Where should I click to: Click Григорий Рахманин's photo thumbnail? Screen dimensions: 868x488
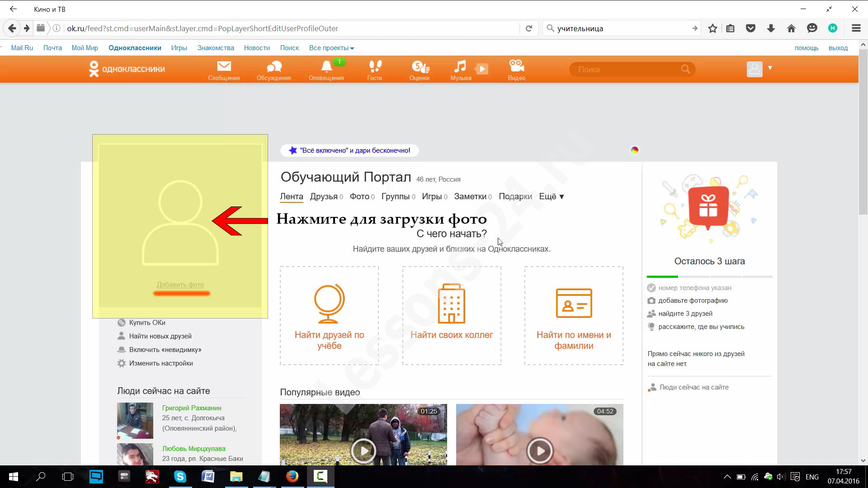coord(135,421)
